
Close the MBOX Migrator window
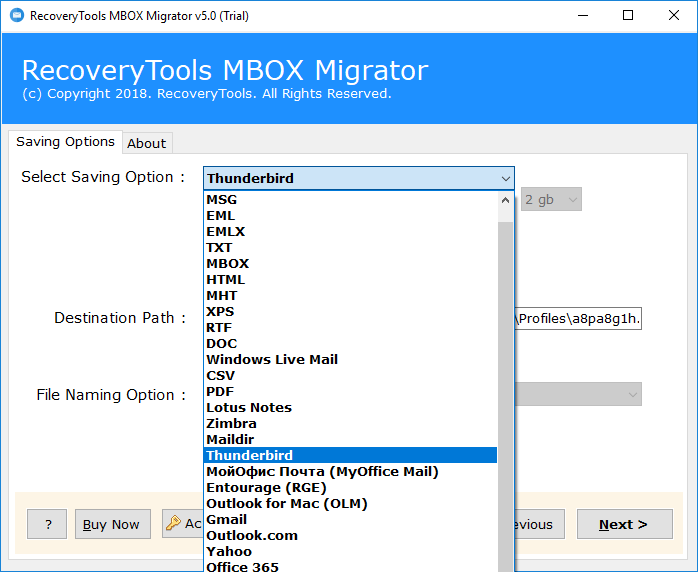pos(674,16)
